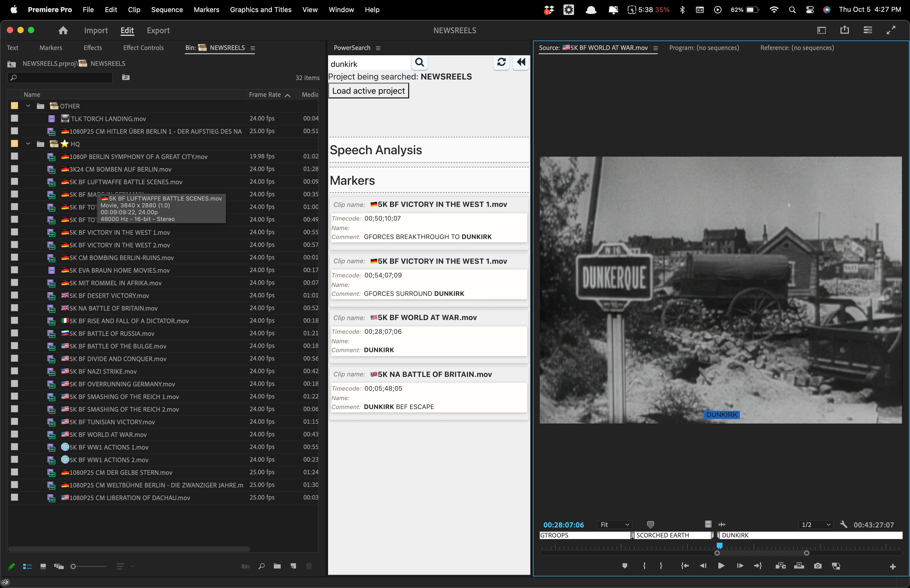Open source monitor wrench settings
Image resolution: width=910 pixels, height=588 pixels.
point(844,525)
